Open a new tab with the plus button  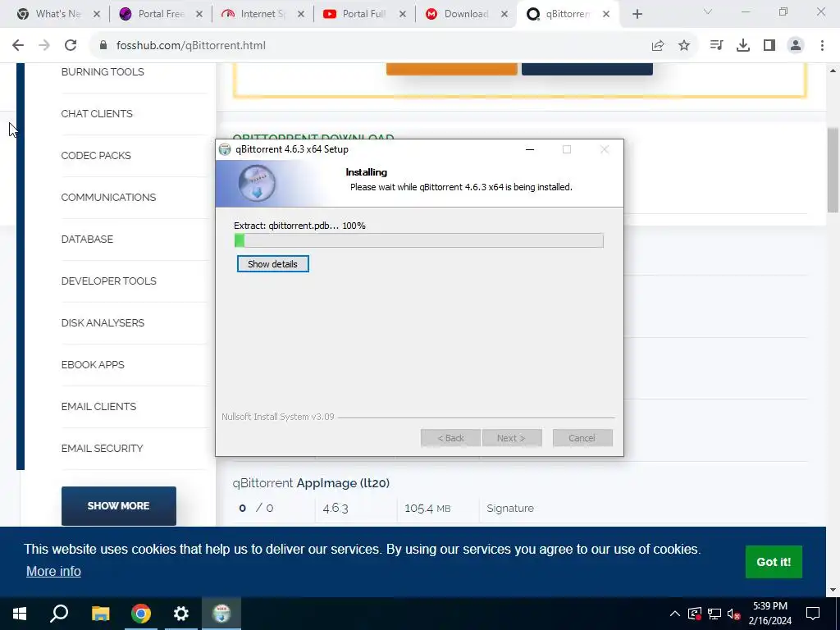click(x=637, y=14)
